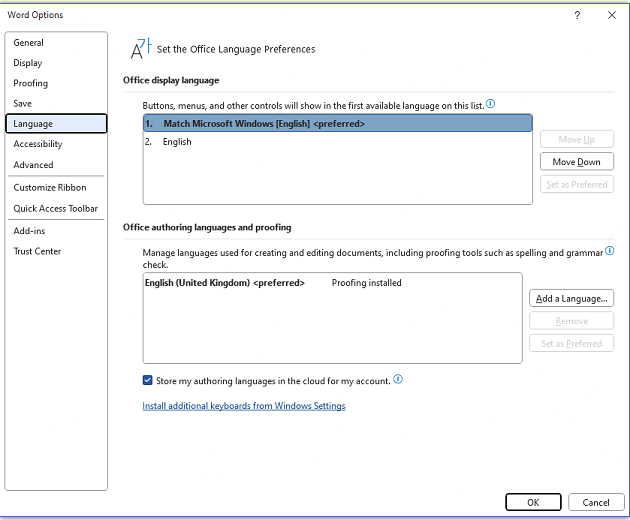Open Customize Ribbon settings

(56, 188)
